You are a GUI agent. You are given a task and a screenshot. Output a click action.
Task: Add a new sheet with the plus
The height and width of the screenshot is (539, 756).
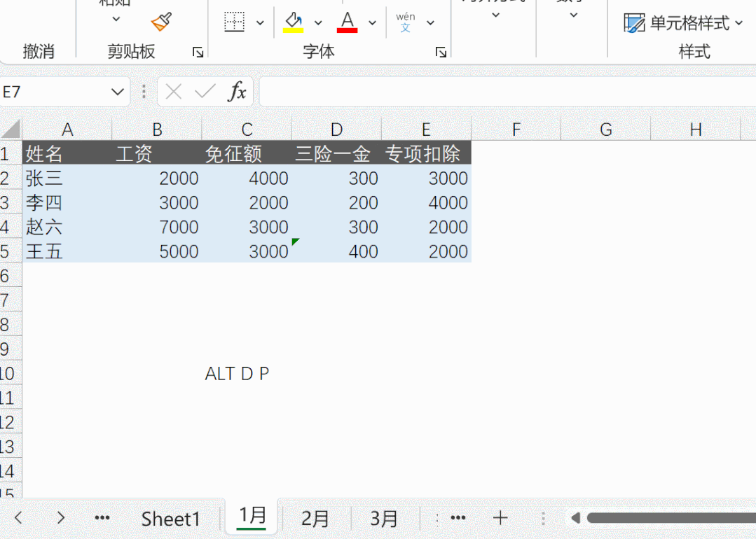(x=500, y=518)
